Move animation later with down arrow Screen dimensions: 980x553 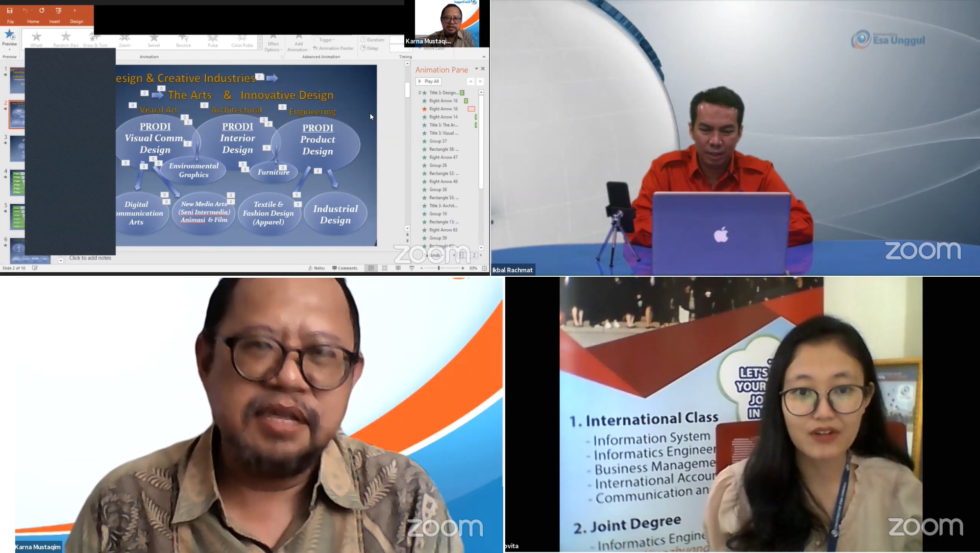point(480,81)
